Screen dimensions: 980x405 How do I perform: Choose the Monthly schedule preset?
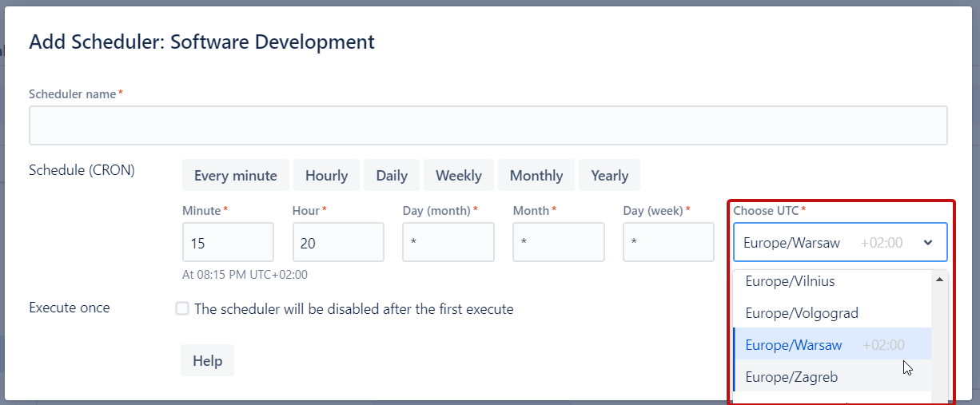coord(536,176)
